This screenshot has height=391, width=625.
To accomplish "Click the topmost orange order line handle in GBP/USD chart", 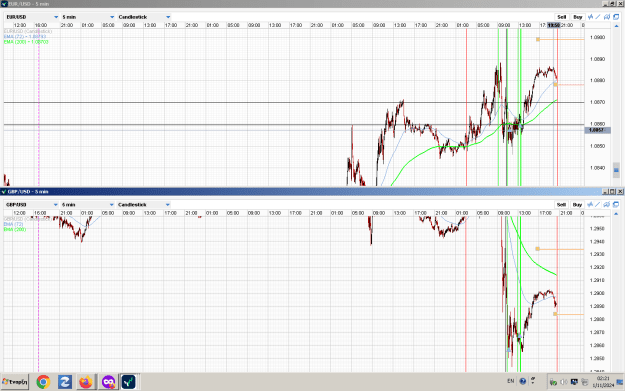I will pos(537,249).
